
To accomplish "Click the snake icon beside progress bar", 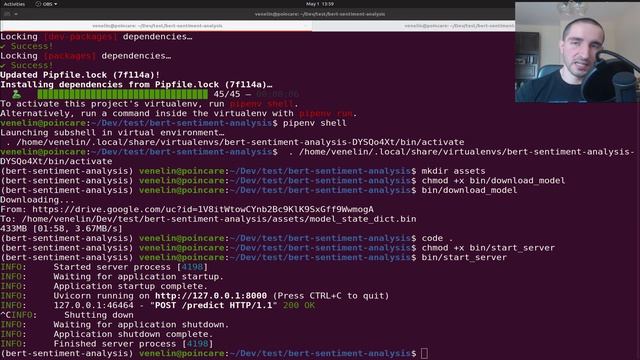I will click(x=16, y=94).
